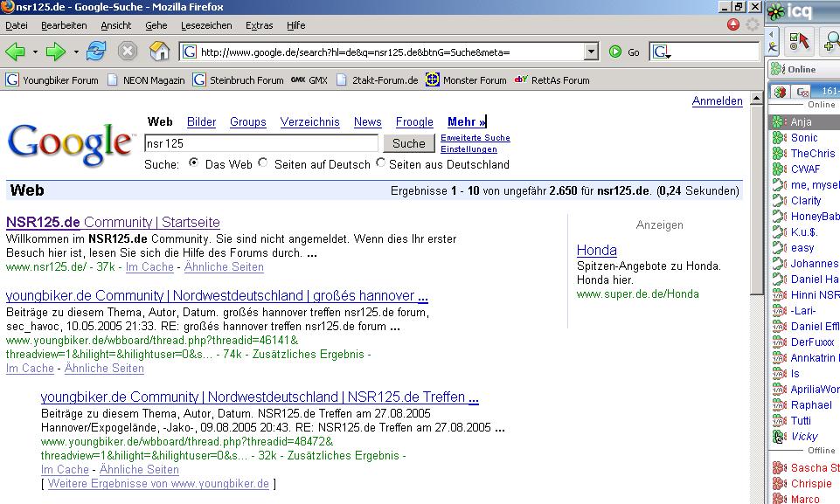Open the "NSR125.de Treffen" youngbiker result
The image size is (840, 504).
260,397
